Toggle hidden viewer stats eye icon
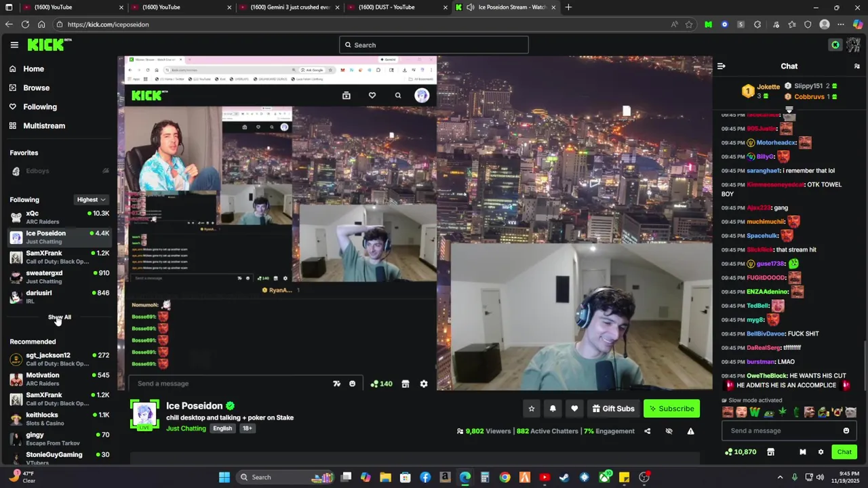The image size is (868, 488). pos(669,431)
